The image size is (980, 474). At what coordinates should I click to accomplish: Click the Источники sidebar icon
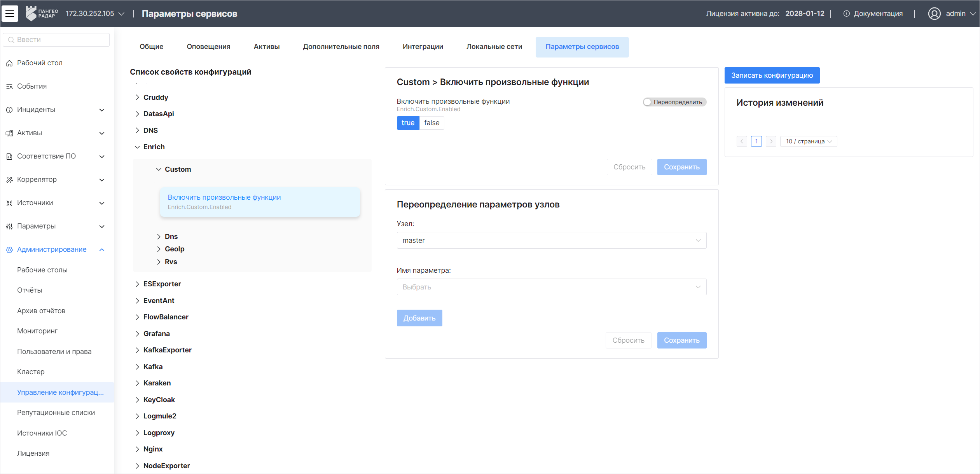9,203
